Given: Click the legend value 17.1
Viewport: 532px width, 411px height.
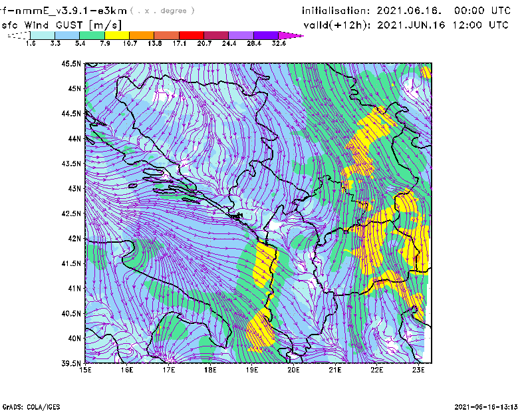Looking at the screenshot, I should pyautogui.click(x=180, y=43).
